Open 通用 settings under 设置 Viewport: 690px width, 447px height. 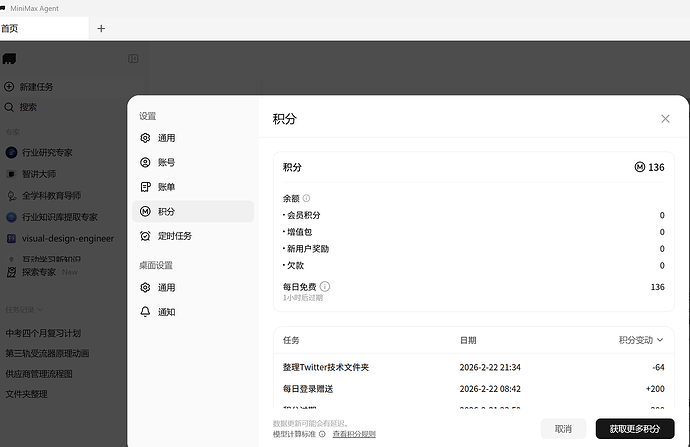193,138
